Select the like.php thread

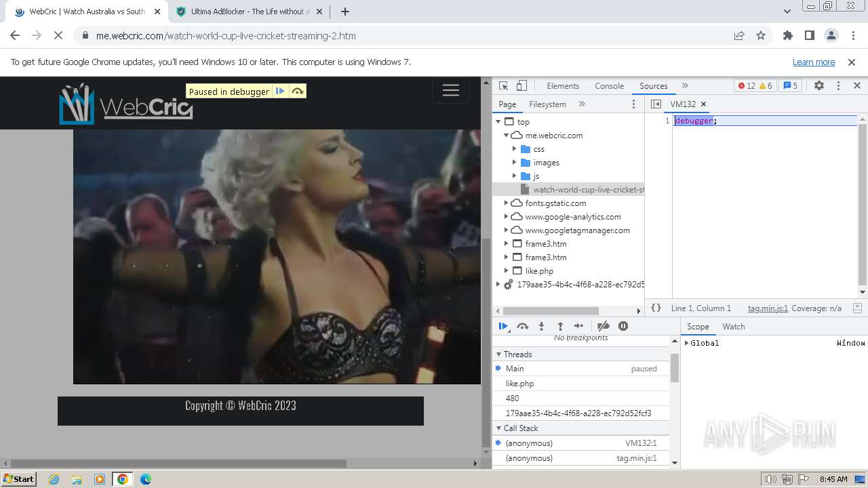[580, 384]
